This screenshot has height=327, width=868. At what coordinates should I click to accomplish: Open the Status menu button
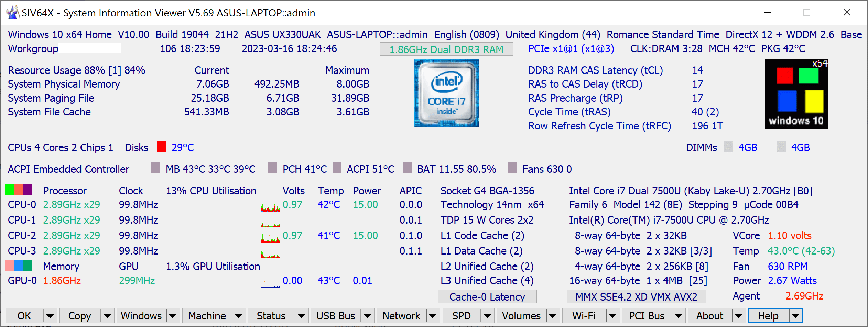pos(271,316)
